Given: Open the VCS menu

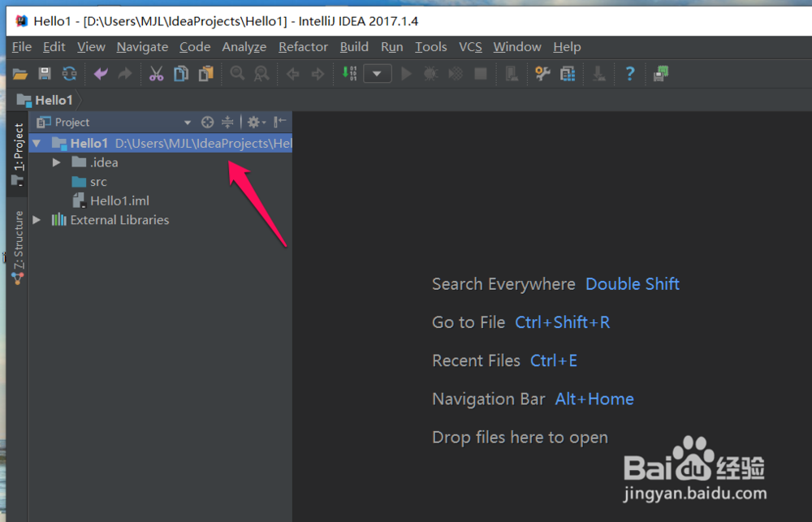Looking at the screenshot, I should 470,47.
